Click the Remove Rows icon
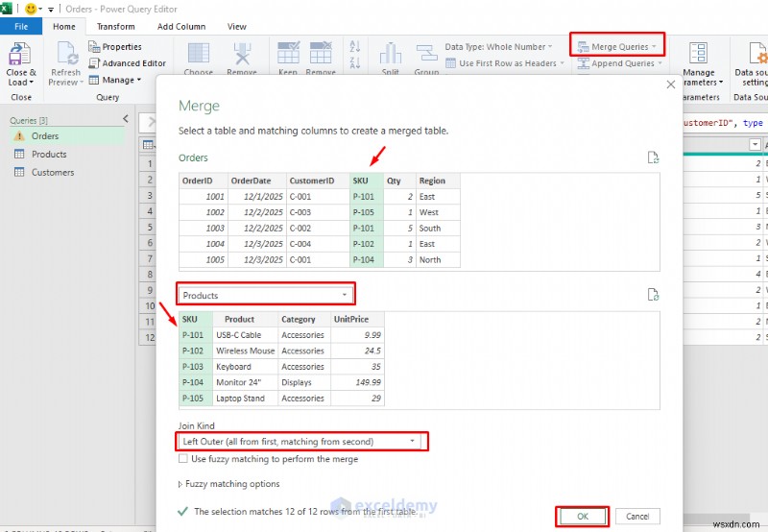768x532 pixels. pos(321,53)
